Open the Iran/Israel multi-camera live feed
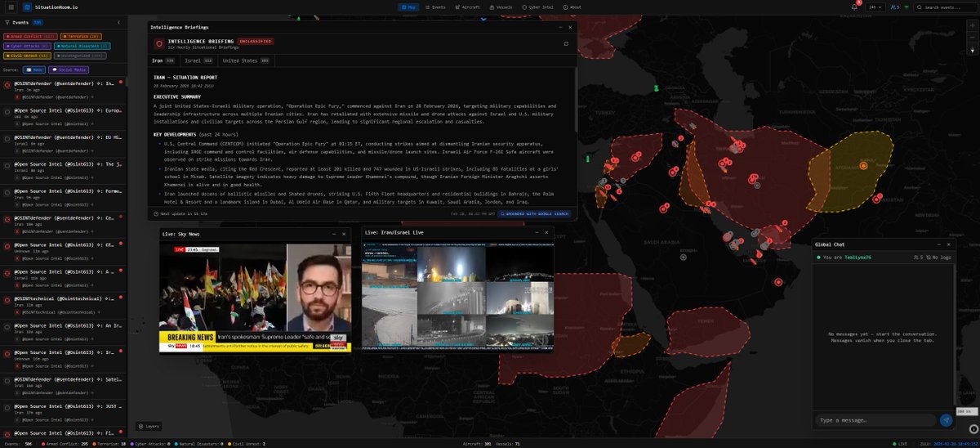This screenshot has height=448, width=980. pos(458,297)
